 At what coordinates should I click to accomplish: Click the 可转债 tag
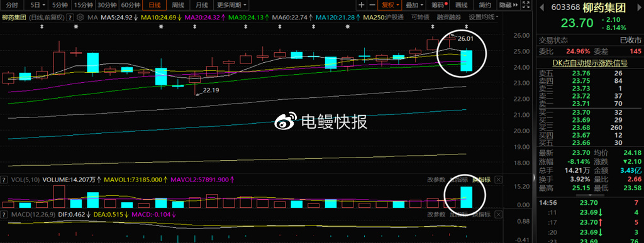point(420,17)
